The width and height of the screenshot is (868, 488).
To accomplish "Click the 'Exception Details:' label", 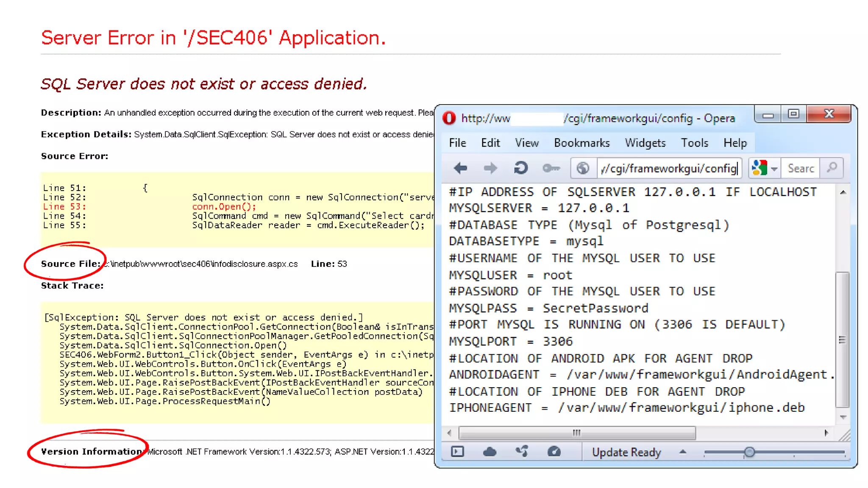I will coord(86,134).
